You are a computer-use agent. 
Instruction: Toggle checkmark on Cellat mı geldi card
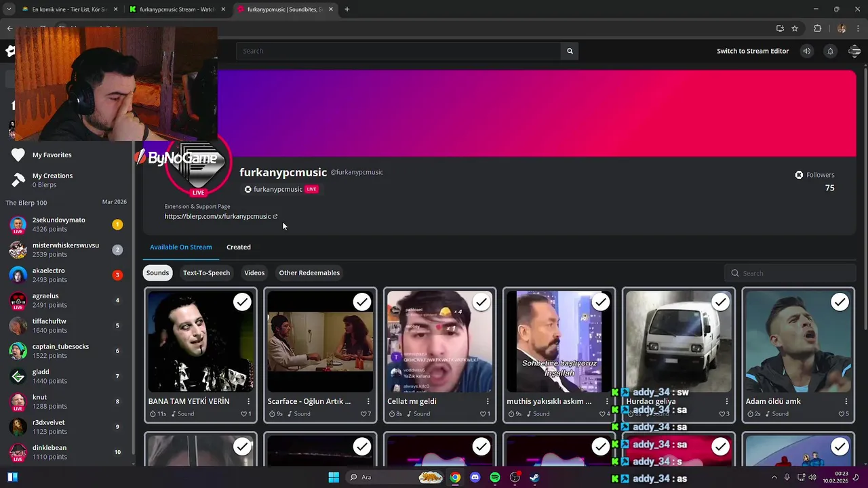click(481, 302)
